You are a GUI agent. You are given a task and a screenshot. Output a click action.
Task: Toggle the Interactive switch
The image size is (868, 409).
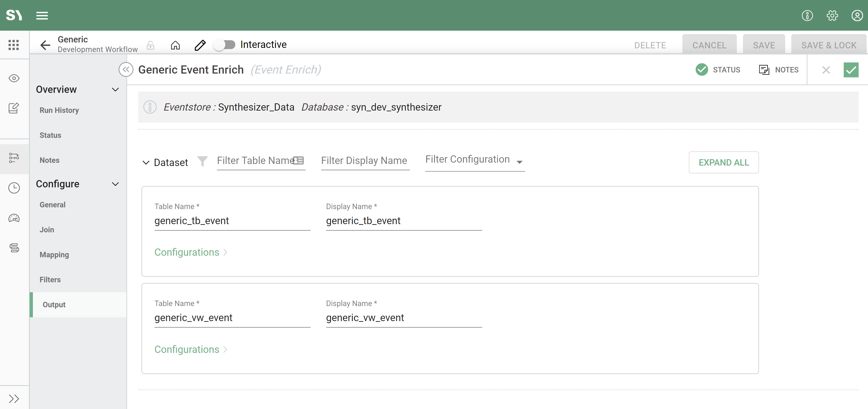point(225,45)
